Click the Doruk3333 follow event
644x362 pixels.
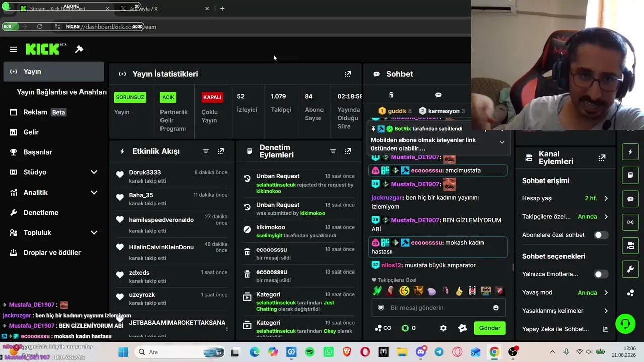click(x=172, y=177)
